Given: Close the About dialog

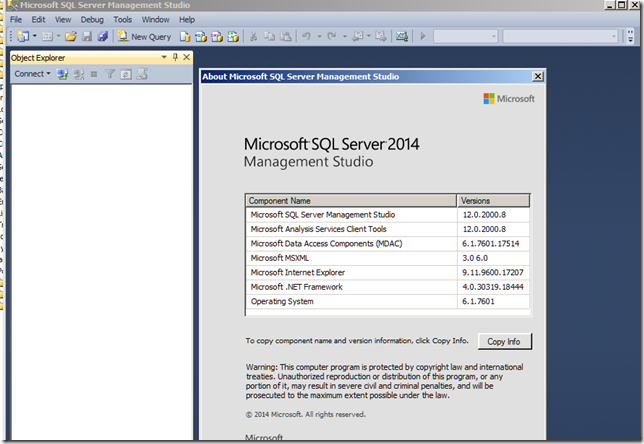Looking at the screenshot, I should tap(537, 76).
